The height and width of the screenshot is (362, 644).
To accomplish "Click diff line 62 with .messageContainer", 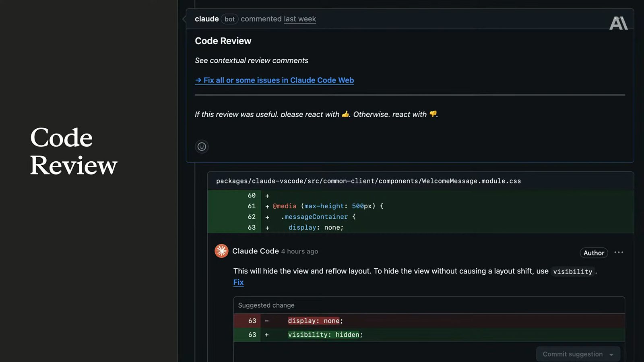I will (421, 217).
